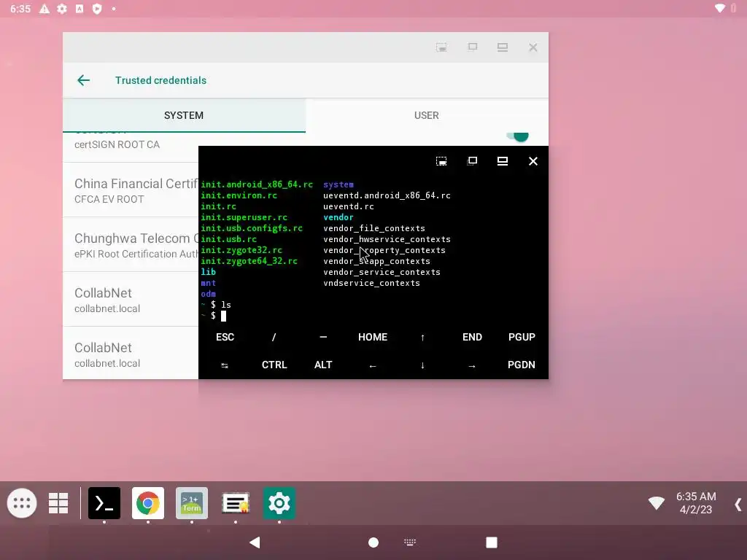Tap the END key in terminal
The image size is (747, 560).
point(472,337)
